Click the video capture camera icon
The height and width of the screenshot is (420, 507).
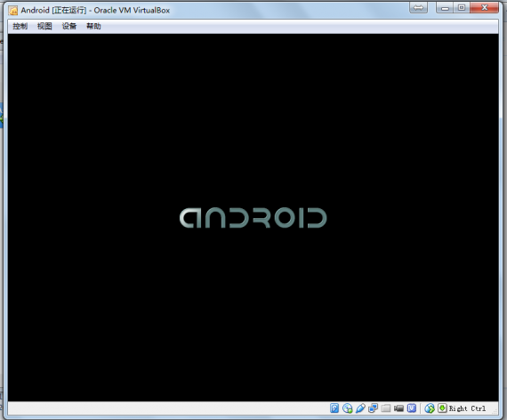click(x=398, y=408)
